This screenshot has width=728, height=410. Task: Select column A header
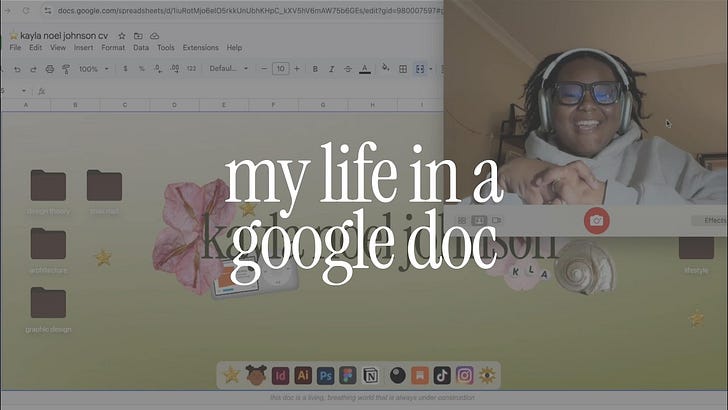coord(26,105)
